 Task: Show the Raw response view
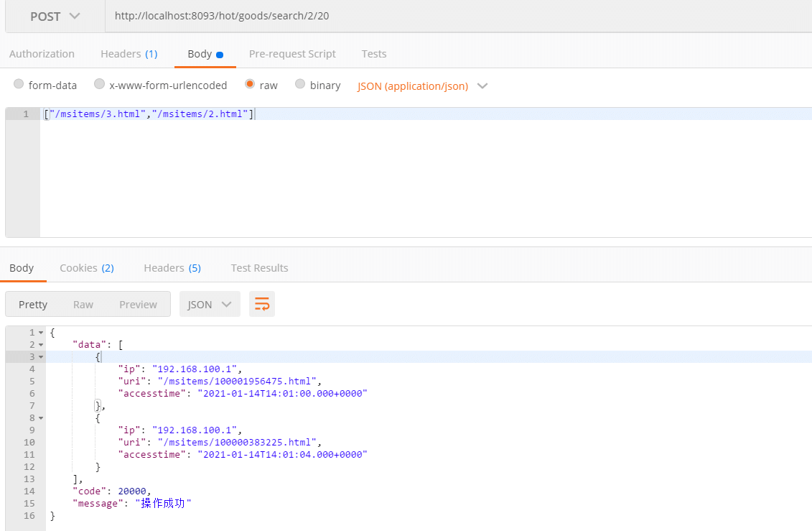tap(83, 304)
